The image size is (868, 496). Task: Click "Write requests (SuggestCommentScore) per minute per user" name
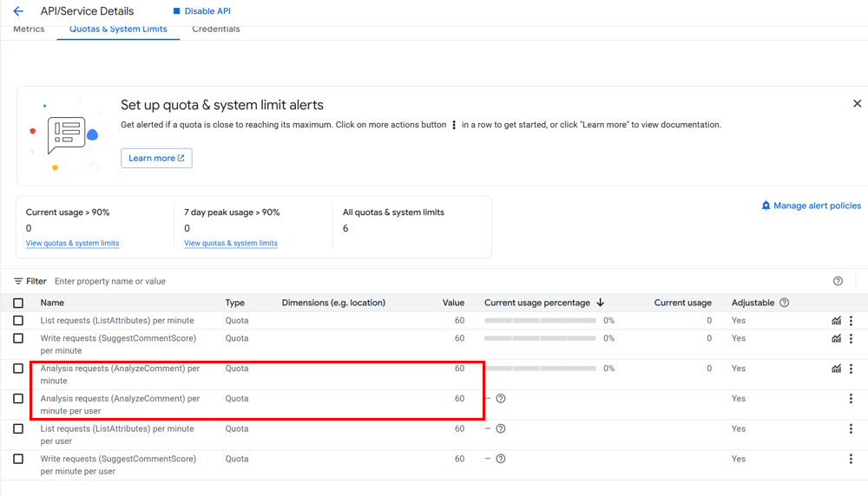(118, 465)
